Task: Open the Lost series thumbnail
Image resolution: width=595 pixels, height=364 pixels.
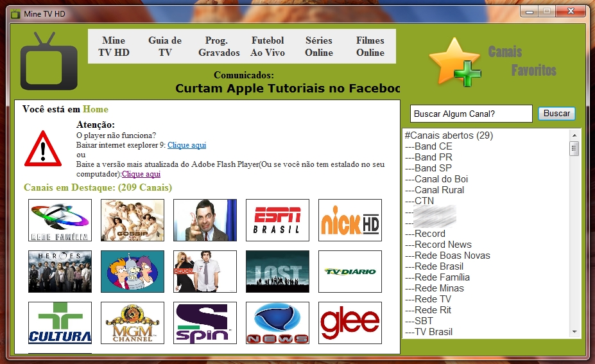Action: pos(277,272)
